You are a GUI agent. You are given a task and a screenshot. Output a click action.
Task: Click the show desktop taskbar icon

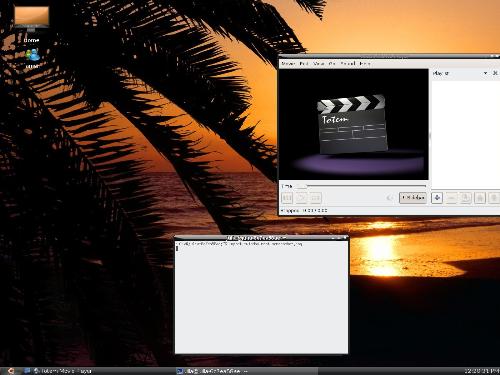[x=27, y=371]
